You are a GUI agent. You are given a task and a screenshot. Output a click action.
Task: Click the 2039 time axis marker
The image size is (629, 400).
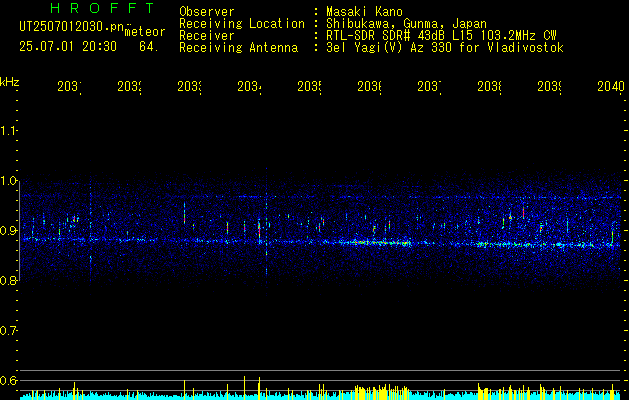pyautogui.click(x=549, y=87)
